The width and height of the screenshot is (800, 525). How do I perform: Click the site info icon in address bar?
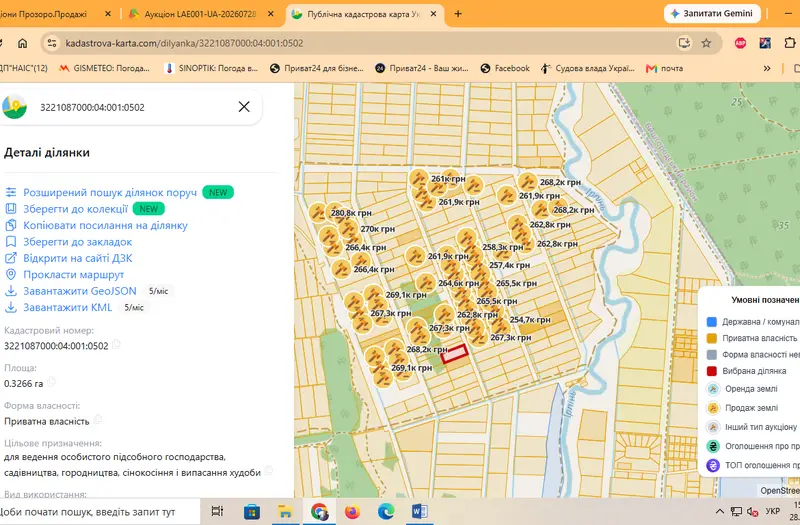point(52,43)
